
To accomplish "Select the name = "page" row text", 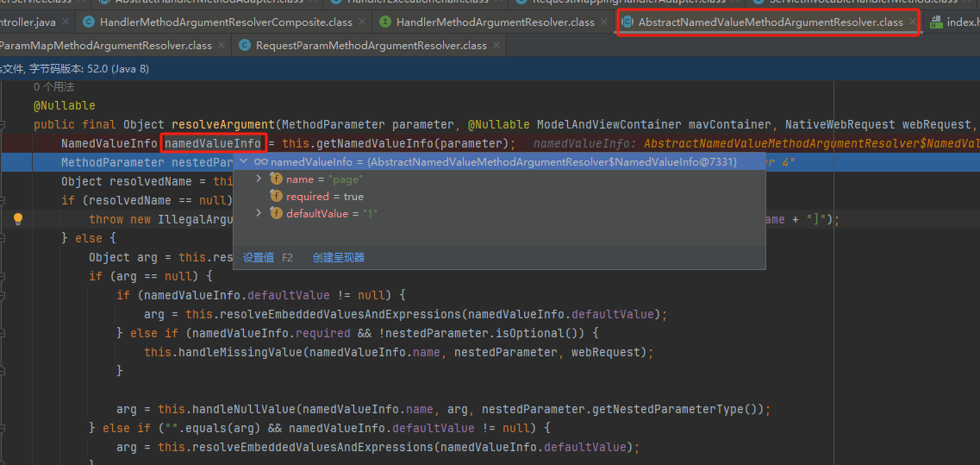I will (324, 179).
